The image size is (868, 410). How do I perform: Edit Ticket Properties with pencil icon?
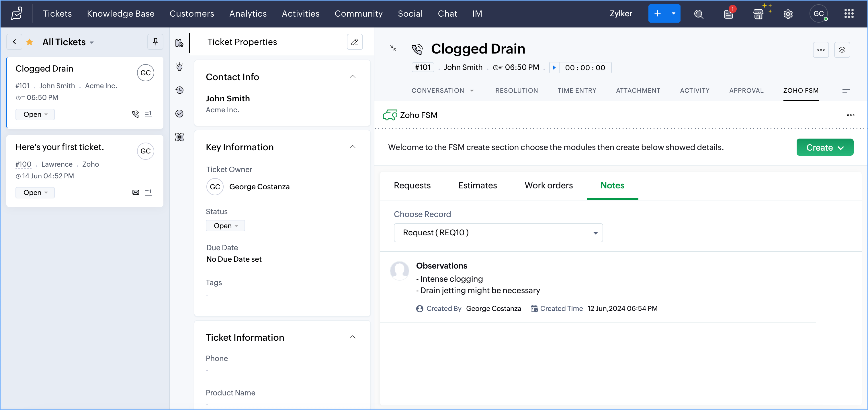coord(355,42)
